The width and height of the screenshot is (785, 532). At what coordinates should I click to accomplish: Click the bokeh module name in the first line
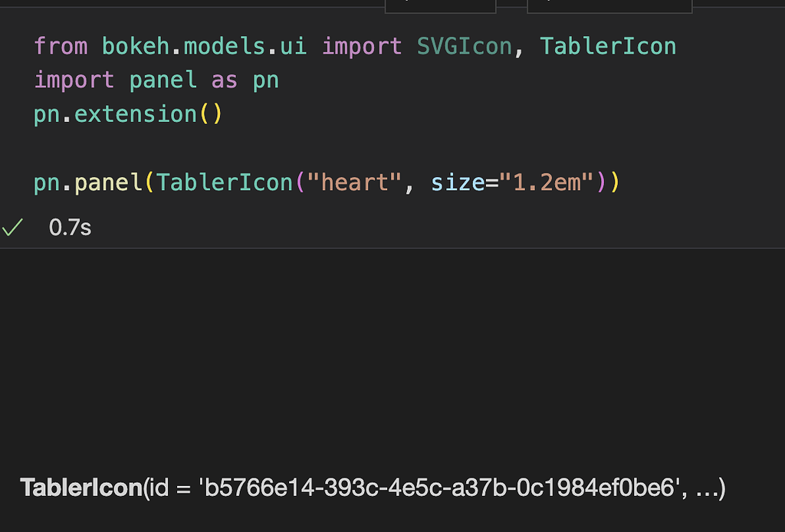136,46
